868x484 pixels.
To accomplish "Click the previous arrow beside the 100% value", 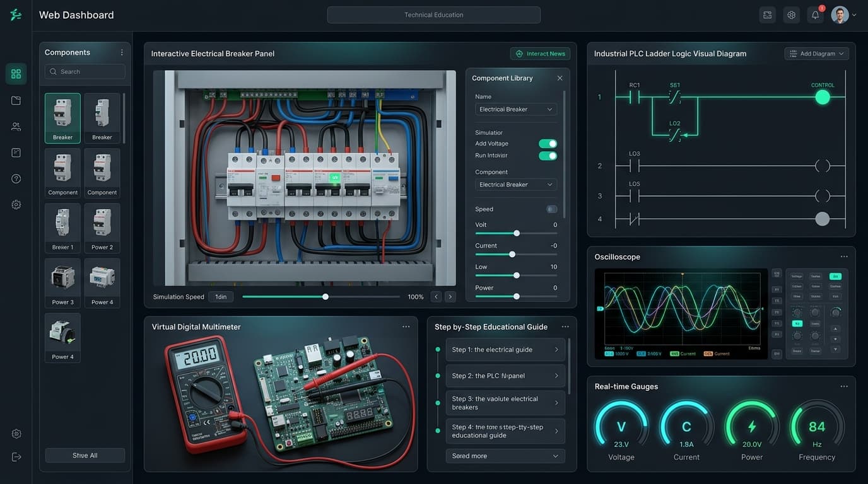I will pos(436,297).
